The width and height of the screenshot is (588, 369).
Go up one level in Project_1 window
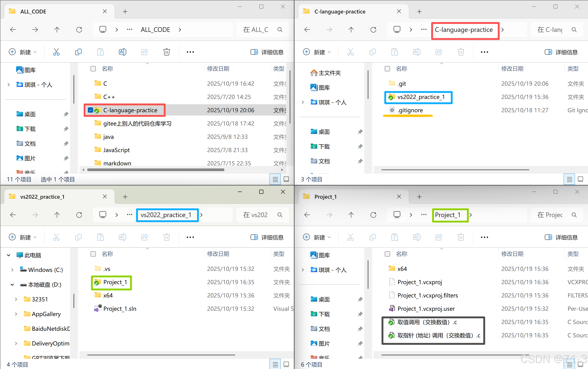coord(351,215)
